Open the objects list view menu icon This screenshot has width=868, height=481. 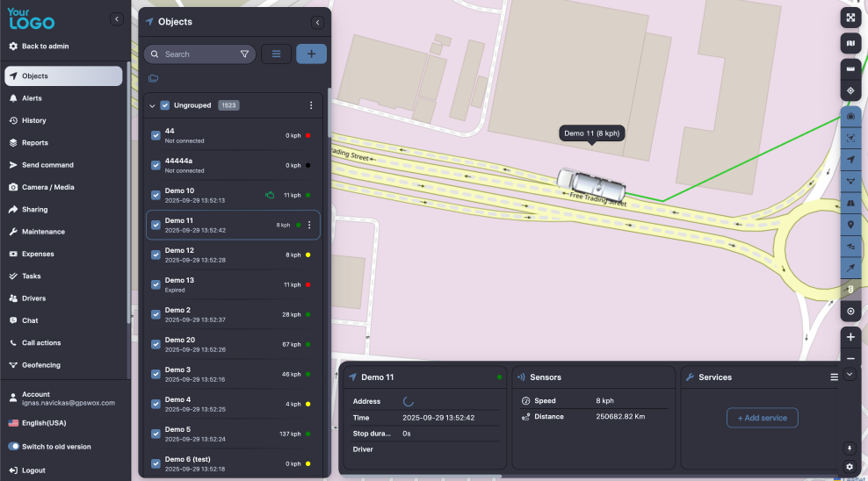pos(276,54)
